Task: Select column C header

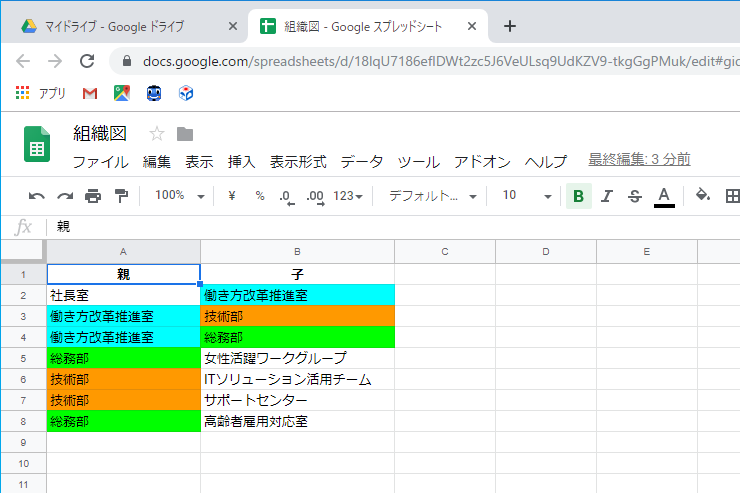Action: point(445,252)
